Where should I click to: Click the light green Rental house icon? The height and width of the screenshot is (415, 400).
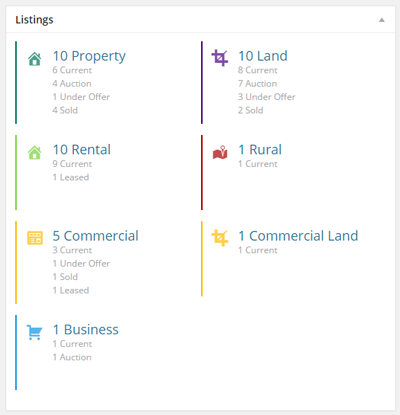click(x=35, y=153)
